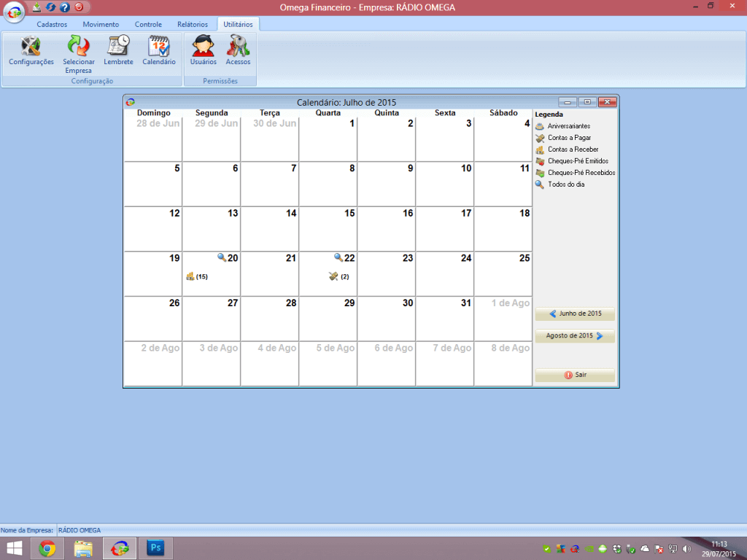
Task: Click Photoshop icon in the taskbar
Action: (x=155, y=548)
